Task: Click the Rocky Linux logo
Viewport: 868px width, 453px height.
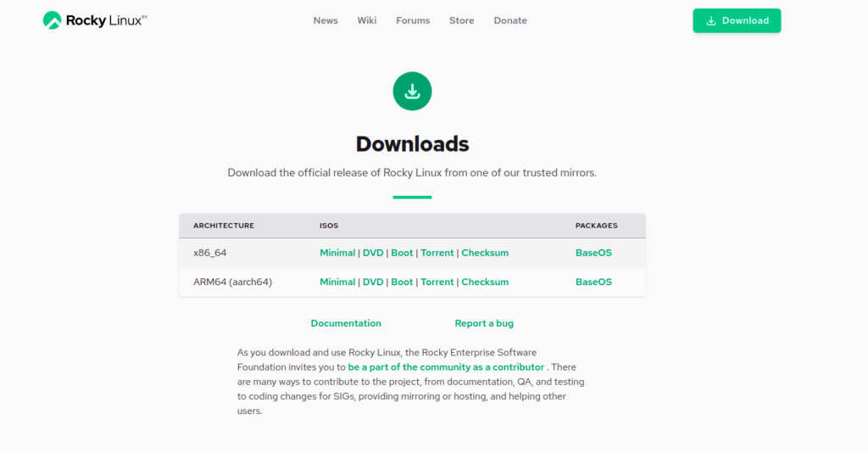Action: point(95,20)
